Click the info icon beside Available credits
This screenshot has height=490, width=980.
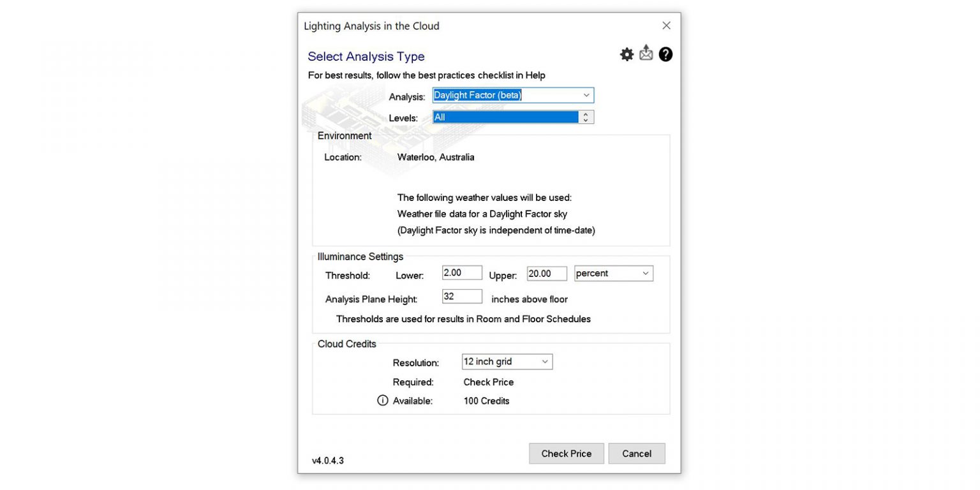point(382,399)
